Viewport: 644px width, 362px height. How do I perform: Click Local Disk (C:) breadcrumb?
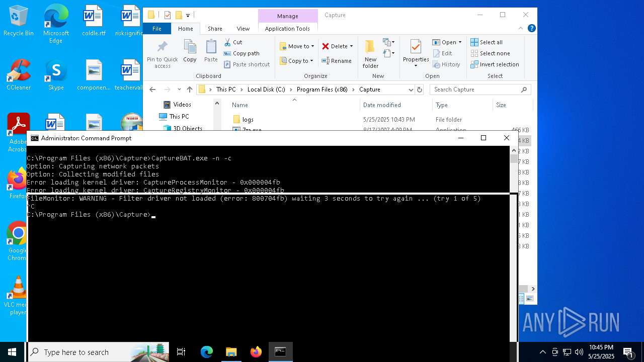tap(266, 89)
